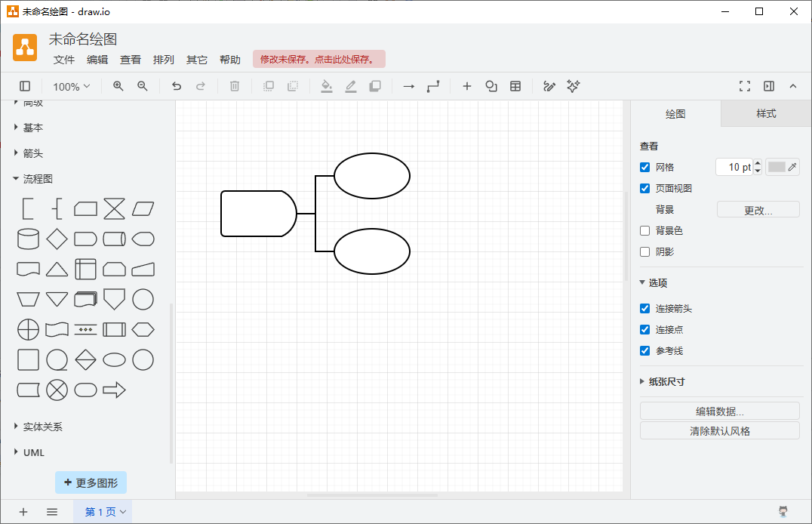Undo the last action
The image size is (812, 524).
pyautogui.click(x=177, y=86)
